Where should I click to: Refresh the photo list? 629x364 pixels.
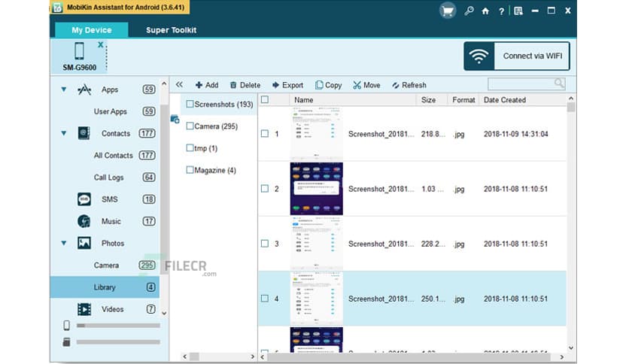(409, 85)
